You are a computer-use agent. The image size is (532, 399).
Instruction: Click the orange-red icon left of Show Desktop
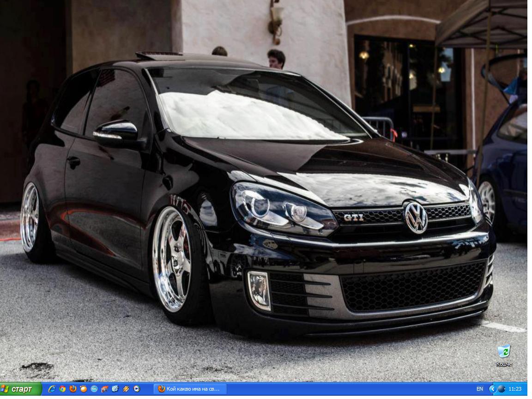click(x=105, y=389)
